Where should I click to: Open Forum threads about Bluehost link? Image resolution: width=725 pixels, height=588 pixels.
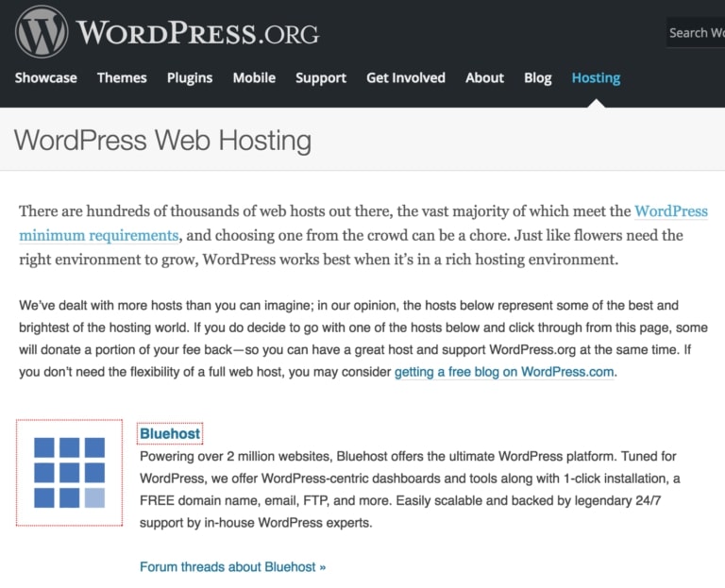coord(232,566)
